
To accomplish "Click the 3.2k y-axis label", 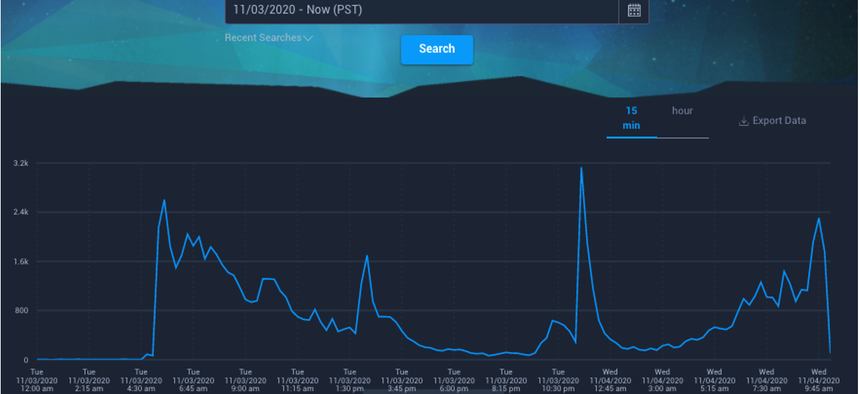I will (x=21, y=163).
